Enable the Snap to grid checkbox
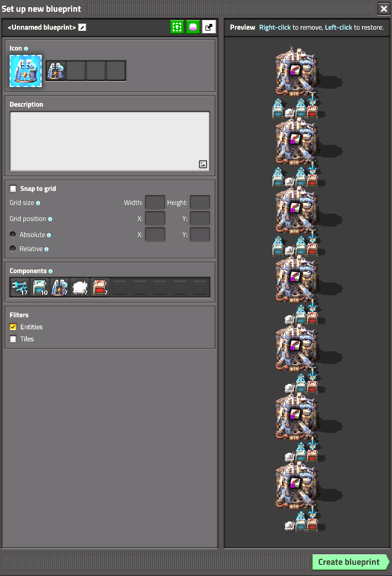Screen dimensions: 392x576 click(13, 189)
